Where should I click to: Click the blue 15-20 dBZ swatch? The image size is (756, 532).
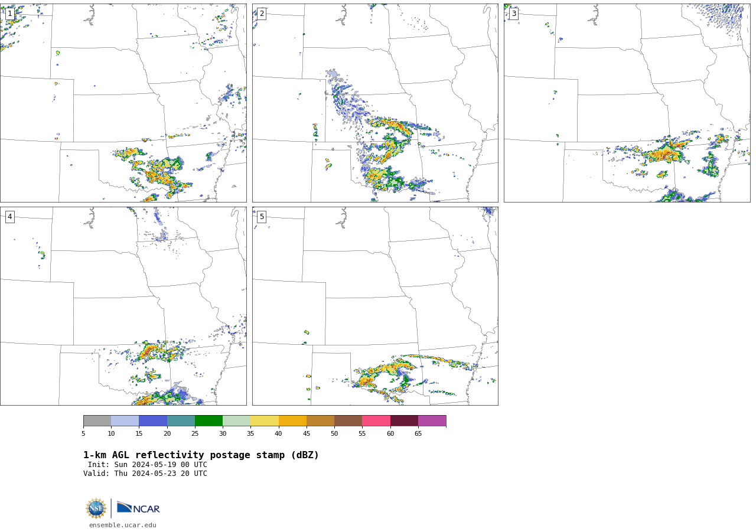tap(153, 420)
